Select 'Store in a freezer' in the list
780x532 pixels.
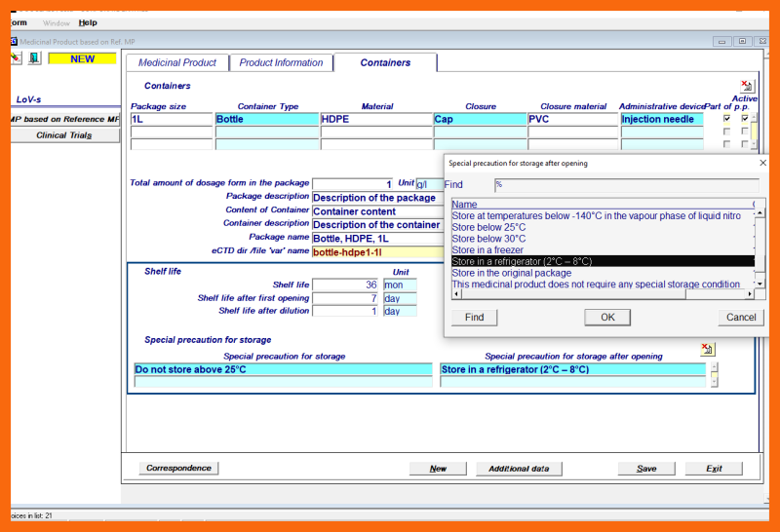click(x=603, y=250)
